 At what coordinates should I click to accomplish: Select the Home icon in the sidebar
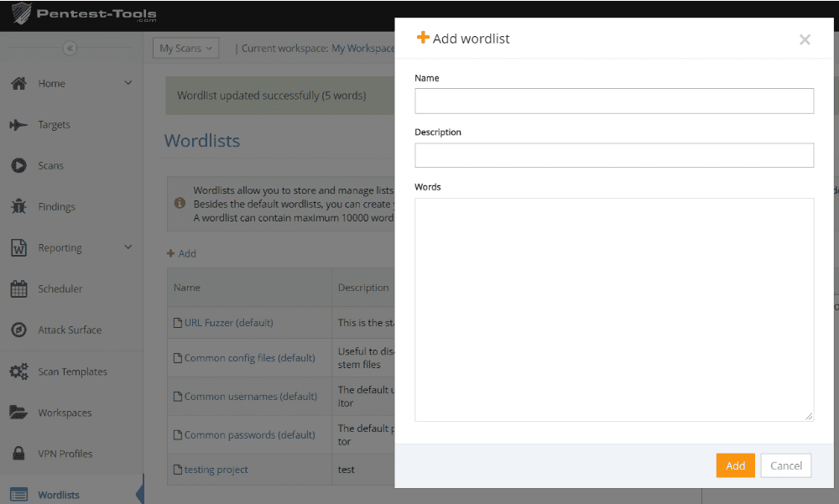[18, 83]
